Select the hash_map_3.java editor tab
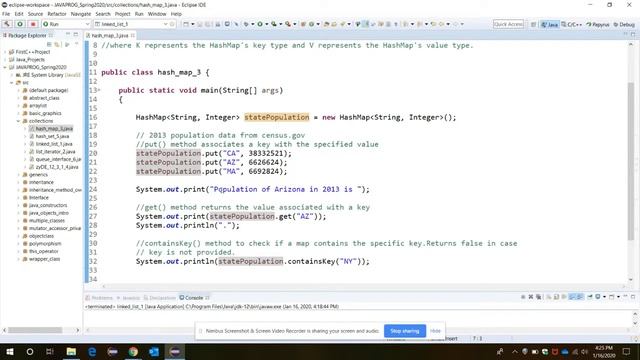Image resolution: width=640 pixels, height=360 pixels. tap(109, 36)
